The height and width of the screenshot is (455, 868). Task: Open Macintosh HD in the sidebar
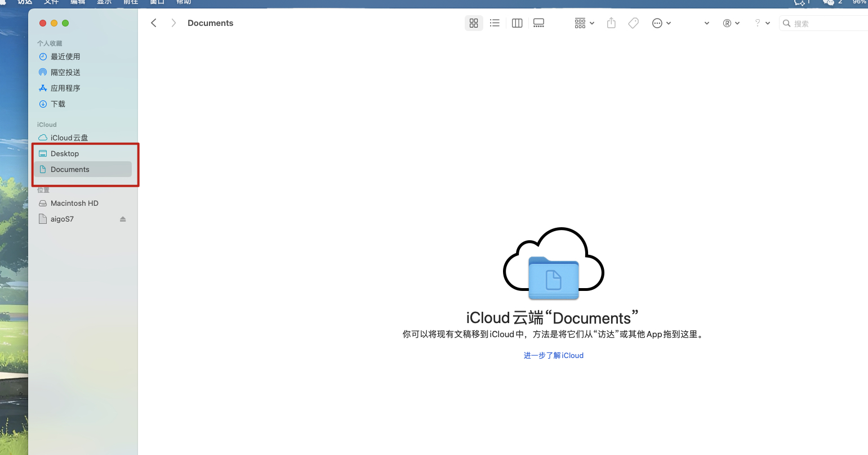pyautogui.click(x=74, y=203)
